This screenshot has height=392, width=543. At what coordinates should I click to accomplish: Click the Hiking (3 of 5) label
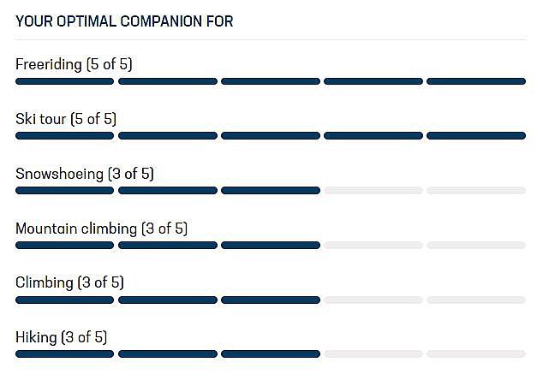coord(61,337)
